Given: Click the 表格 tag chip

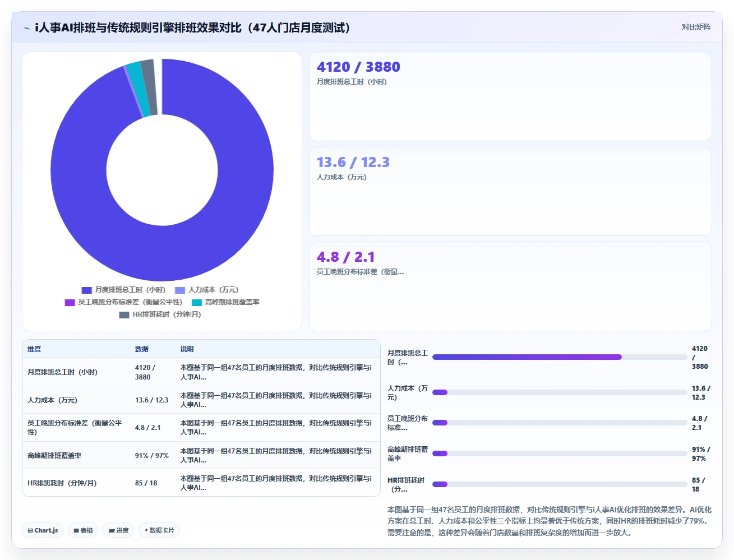Looking at the screenshot, I should point(84,530).
